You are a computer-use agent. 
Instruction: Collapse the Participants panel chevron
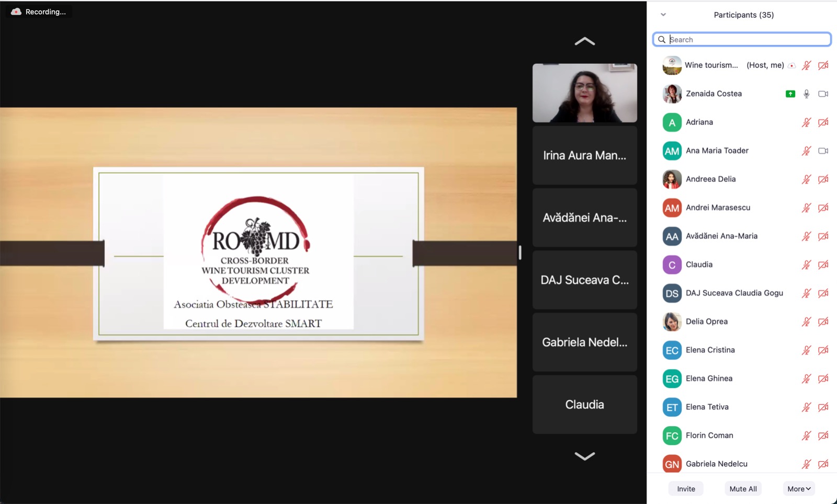pyautogui.click(x=663, y=15)
